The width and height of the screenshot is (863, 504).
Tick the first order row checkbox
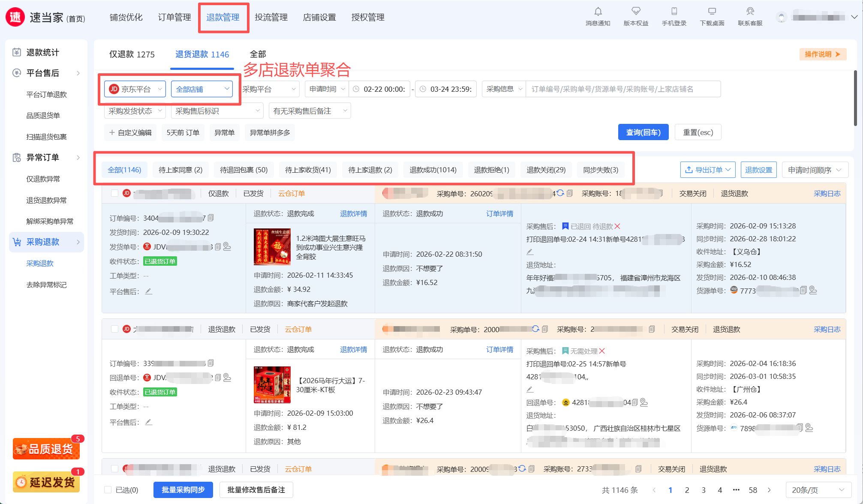click(x=114, y=193)
